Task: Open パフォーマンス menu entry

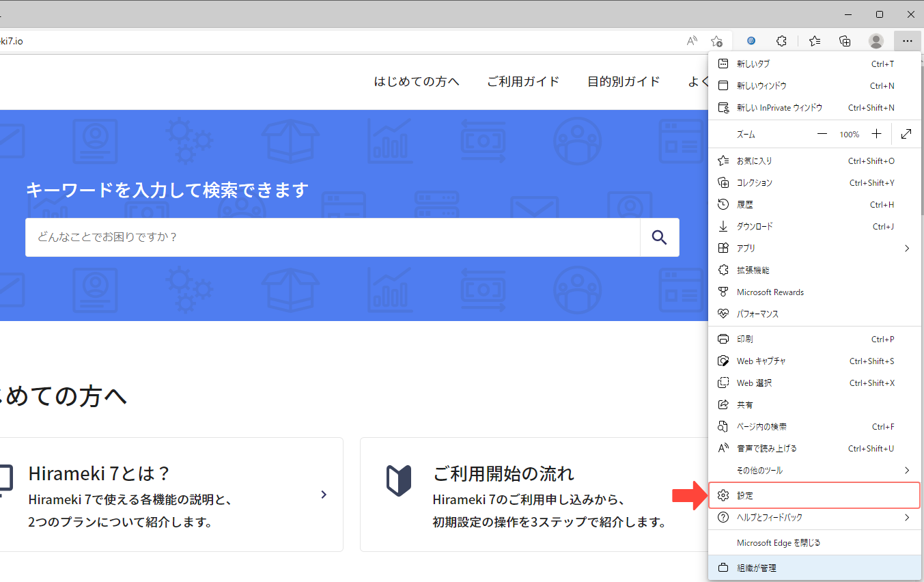Action: (x=815, y=314)
